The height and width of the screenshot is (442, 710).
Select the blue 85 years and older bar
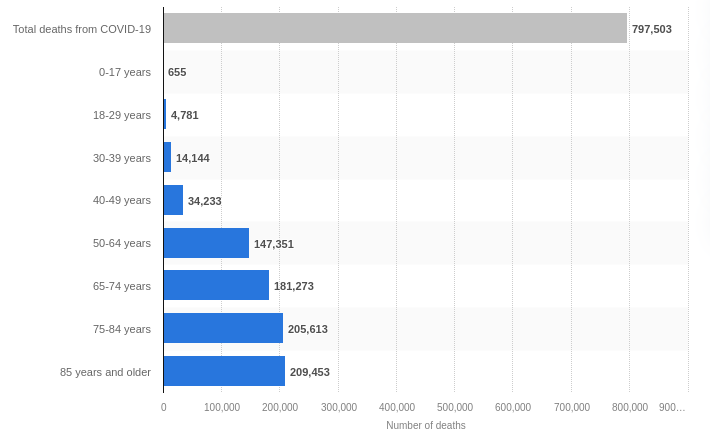pos(224,371)
